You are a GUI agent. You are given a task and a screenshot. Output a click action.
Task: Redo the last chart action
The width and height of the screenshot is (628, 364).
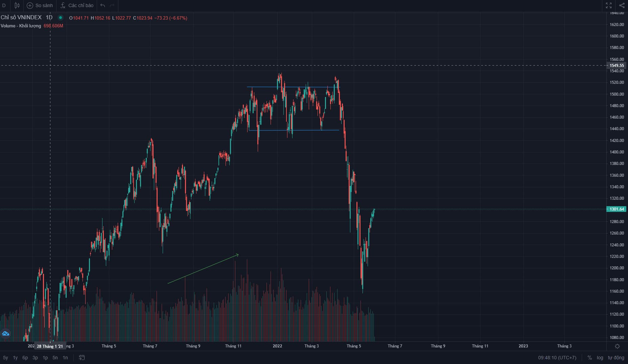112,5
